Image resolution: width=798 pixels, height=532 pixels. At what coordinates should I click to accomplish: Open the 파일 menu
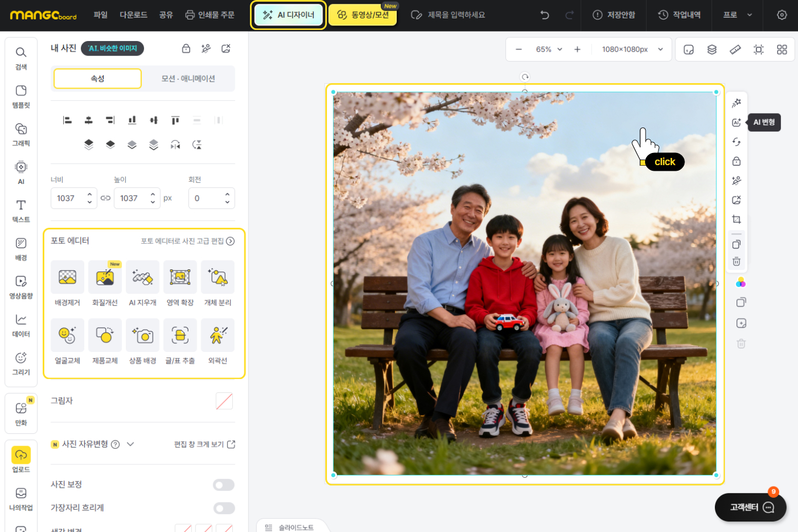pyautogui.click(x=100, y=15)
